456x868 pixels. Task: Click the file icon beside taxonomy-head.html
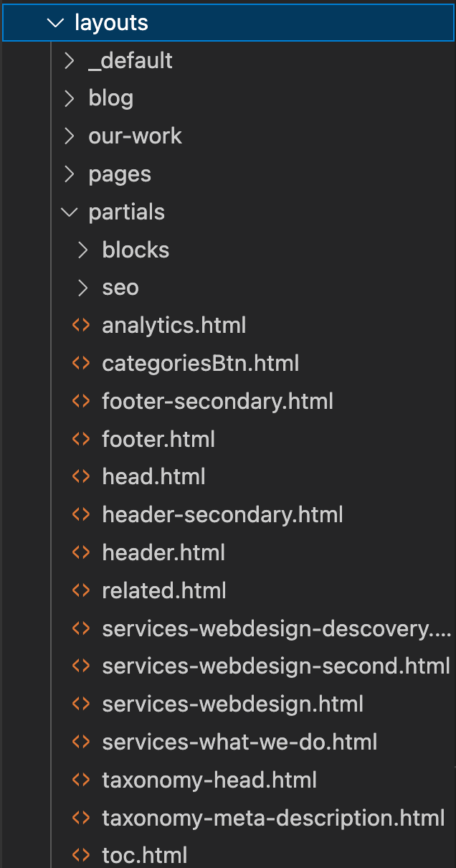(x=81, y=780)
